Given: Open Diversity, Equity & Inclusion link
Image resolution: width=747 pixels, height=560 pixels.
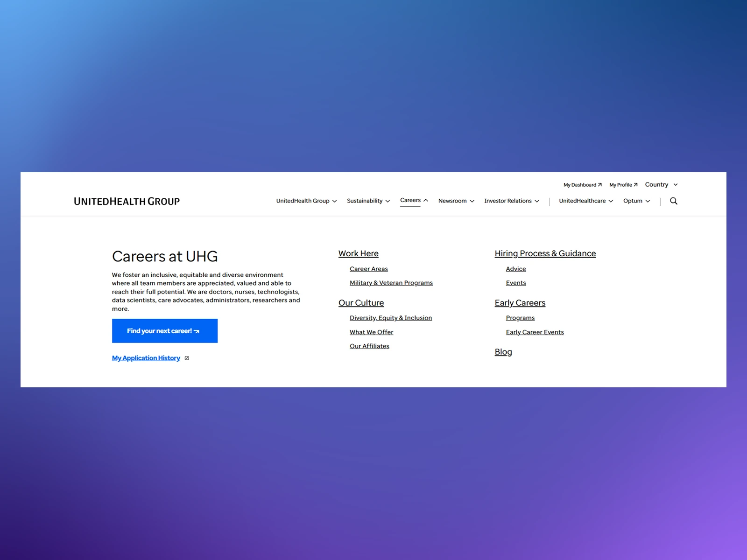Looking at the screenshot, I should [x=391, y=318].
